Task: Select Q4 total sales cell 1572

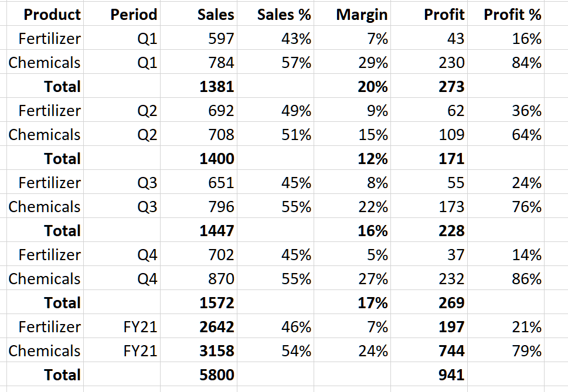Action: [x=216, y=303]
